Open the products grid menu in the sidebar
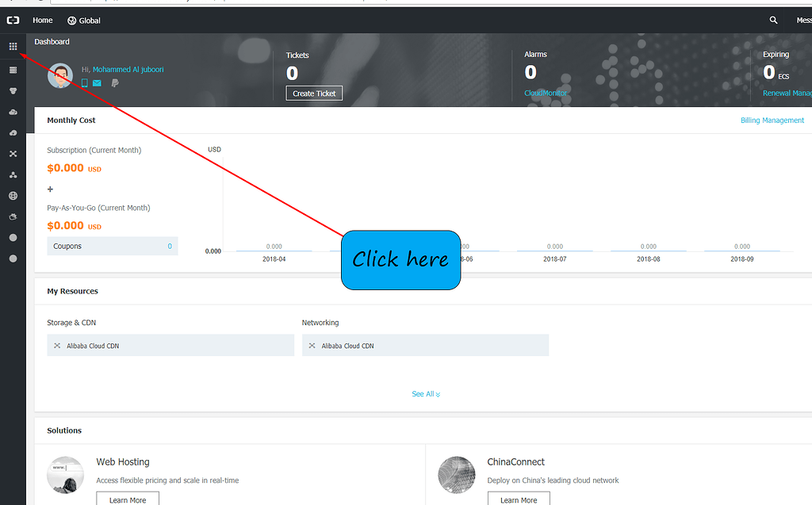The width and height of the screenshot is (812, 505). click(x=13, y=46)
